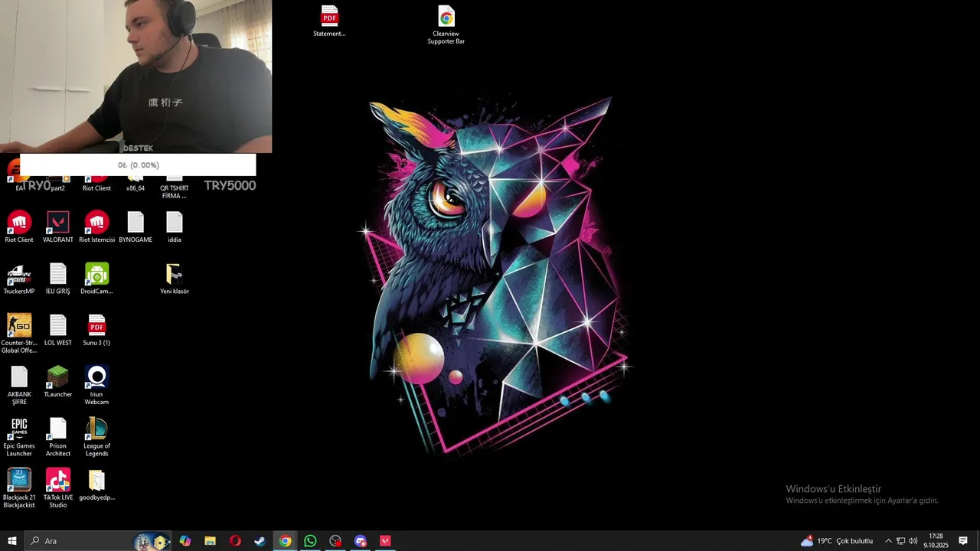Select the LOL WEST file

[58, 330]
